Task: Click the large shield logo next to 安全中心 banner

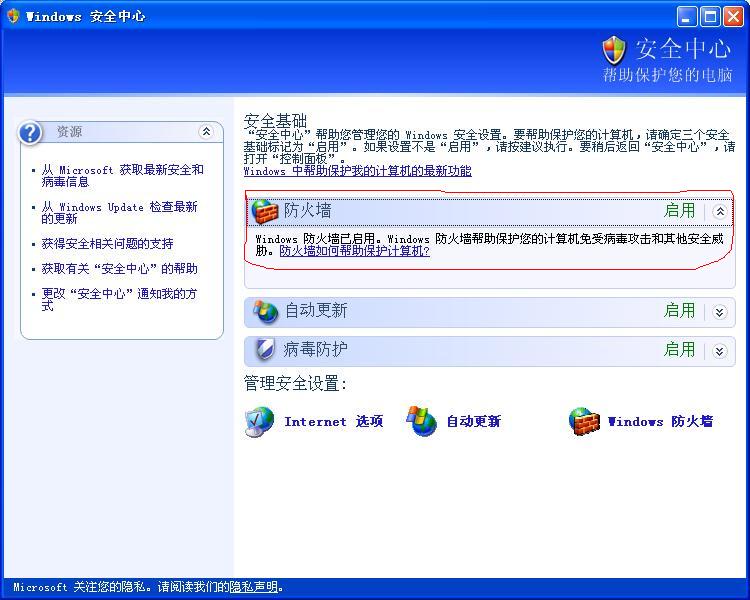Action: click(614, 50)
